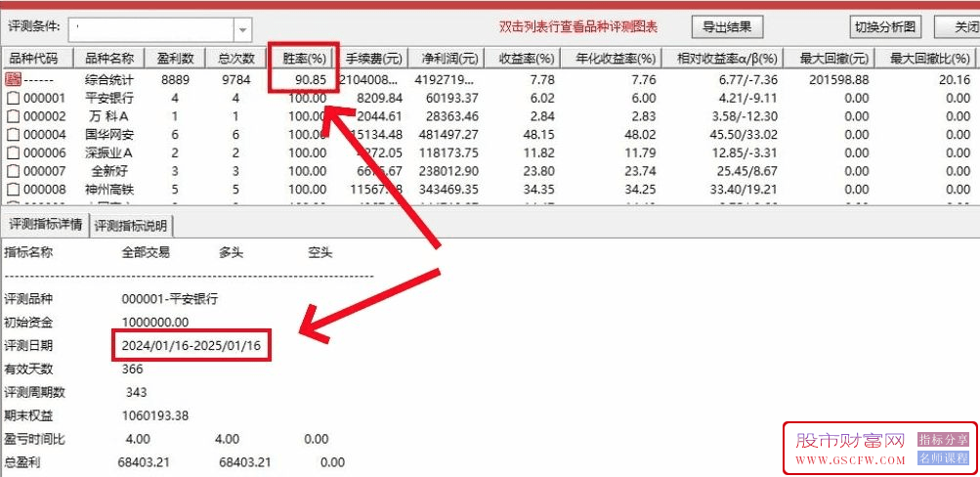Screen dimensions: 980x477
Task: Click return rate 23.80 cell
Action: (540, 171)
